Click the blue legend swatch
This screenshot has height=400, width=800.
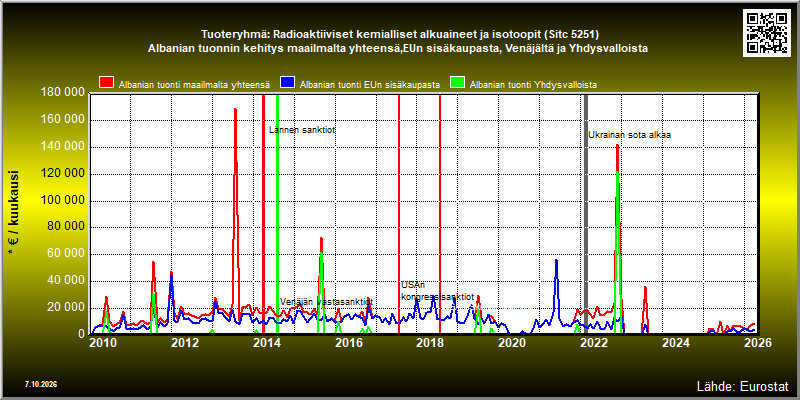288,83
